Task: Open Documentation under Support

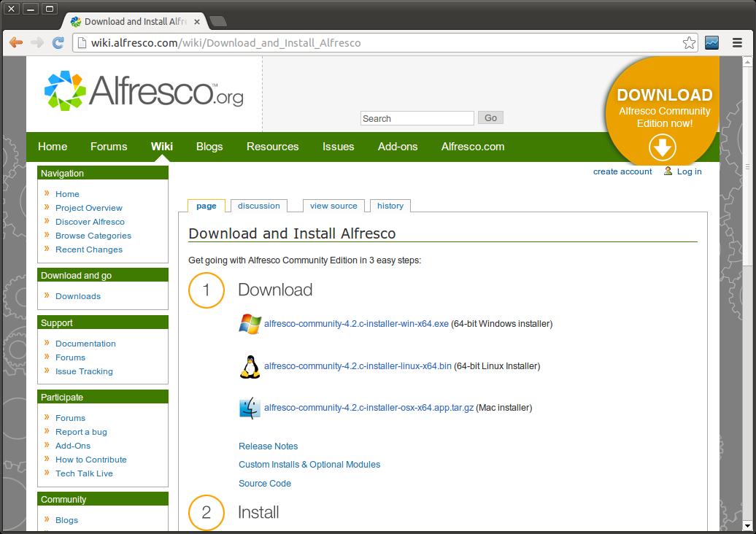Action: click(85, 344)
